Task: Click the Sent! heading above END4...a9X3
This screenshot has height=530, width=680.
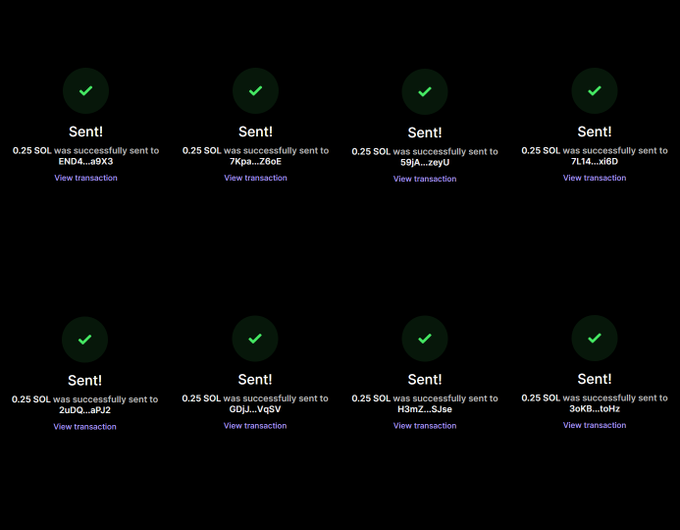Action: click(x=86, y=131)
